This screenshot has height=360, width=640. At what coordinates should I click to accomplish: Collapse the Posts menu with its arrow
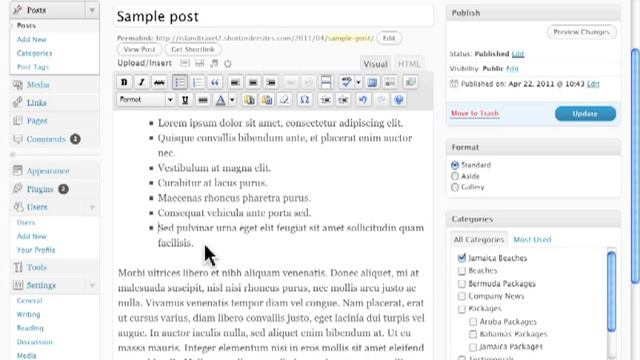tap(92, 10)
